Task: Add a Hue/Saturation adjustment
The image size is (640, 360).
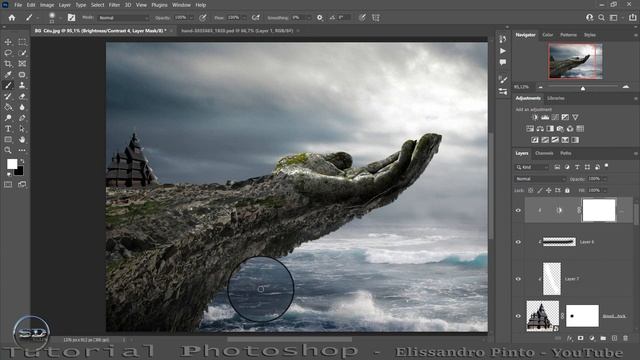Action: click(530, 129)
